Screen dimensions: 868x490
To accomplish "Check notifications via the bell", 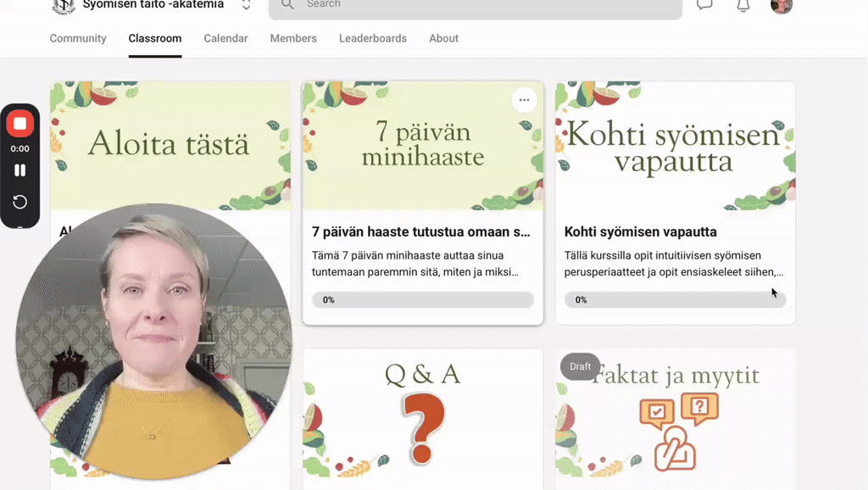I will click(x=743, y=6).
